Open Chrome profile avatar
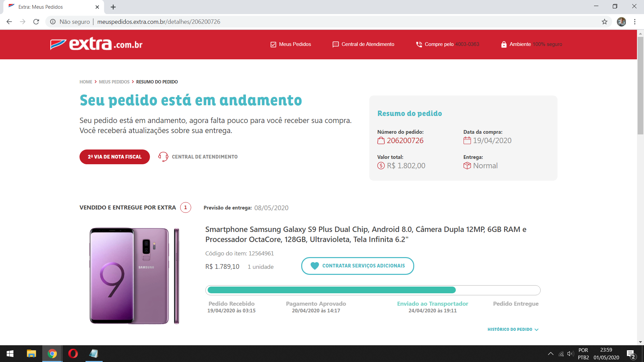This screenshot has height=362, width=644. click(621, 22)
